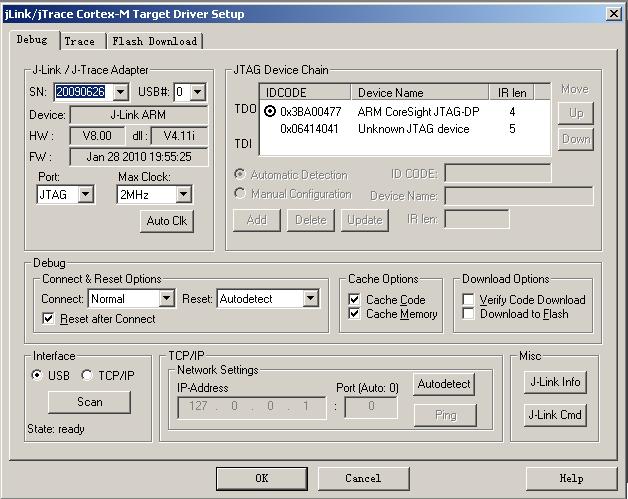Image resolution: width=628 pixels, height=499 pixels.
Task: Select the 0x06414041 chain entry
Action: coord(309,129)
